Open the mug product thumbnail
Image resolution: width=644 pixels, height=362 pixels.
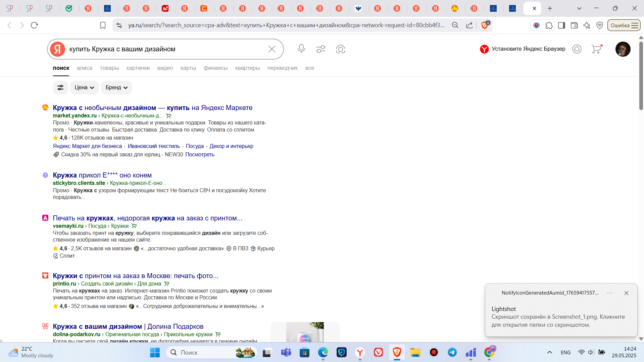pos(305,332)
